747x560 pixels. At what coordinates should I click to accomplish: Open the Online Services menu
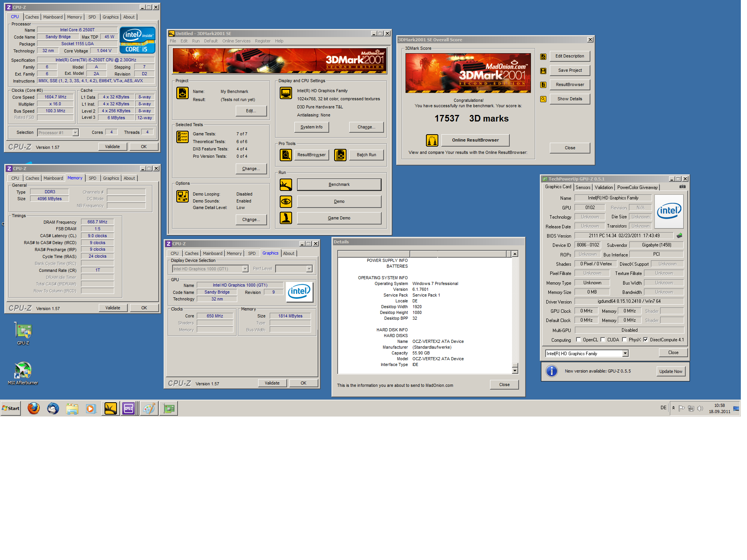[236, 41]
